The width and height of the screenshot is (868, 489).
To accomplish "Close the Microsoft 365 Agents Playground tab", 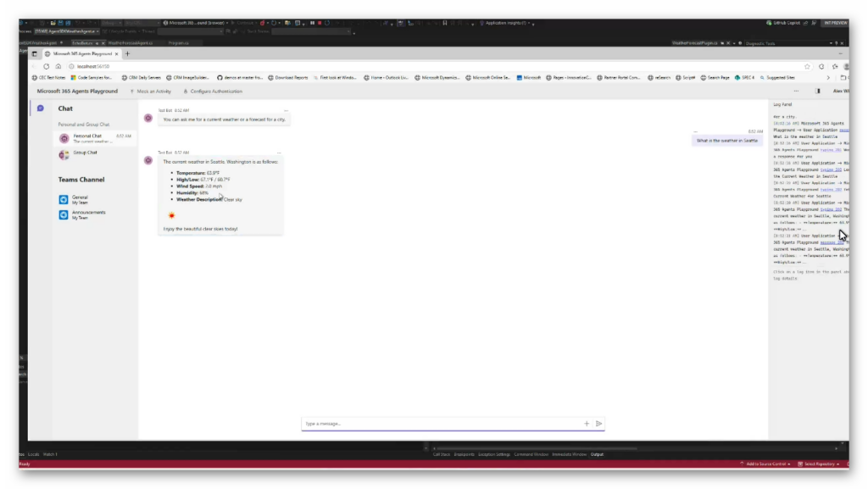I will coord(116,53).
